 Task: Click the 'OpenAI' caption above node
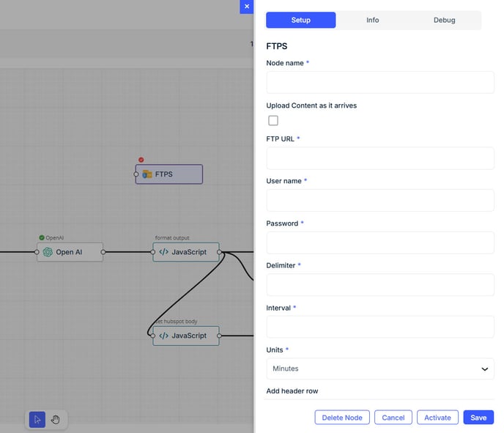click(54, 238)
